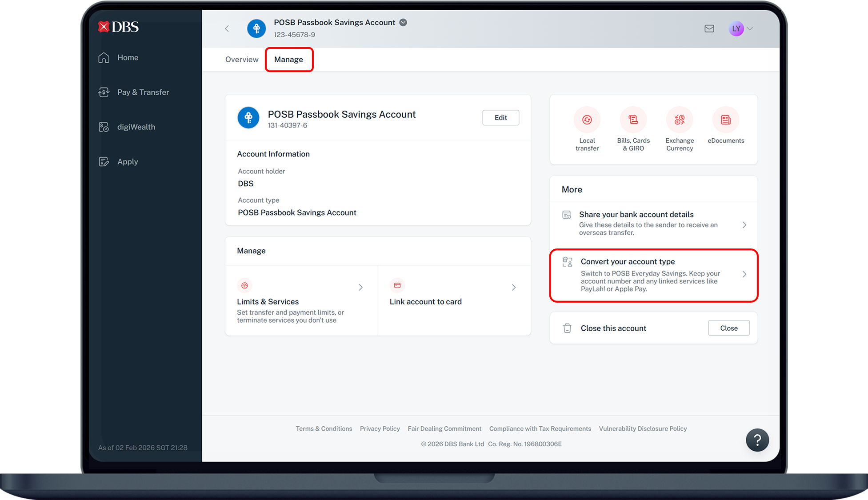Open Limits & Services chevron
868x500 pixels.
pos(360,288)
